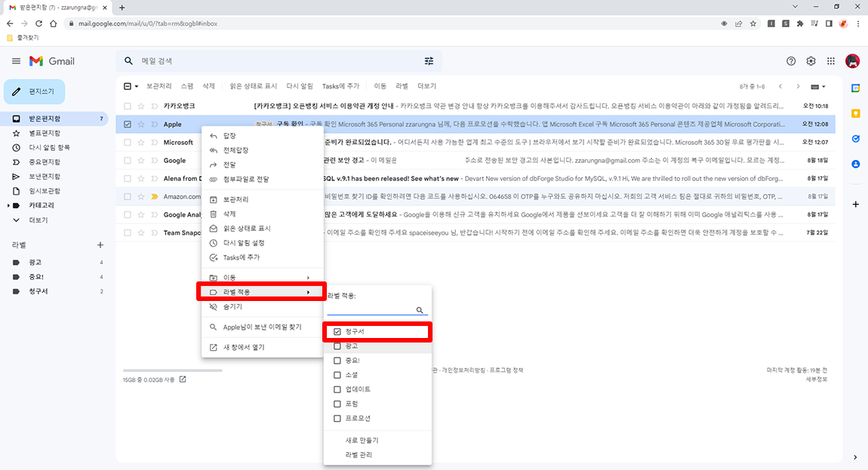This screenshot has height=470, width=868.
Task: Check the 프로모션 label checkbox
Action: coord(337,418)
